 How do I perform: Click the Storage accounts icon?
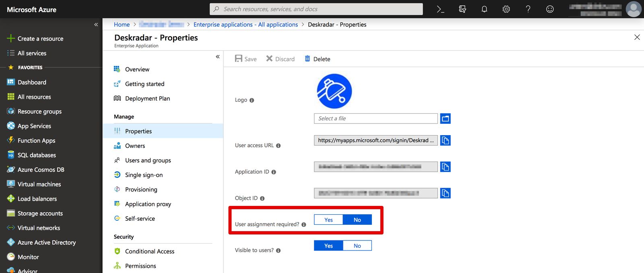click(11, 213)
